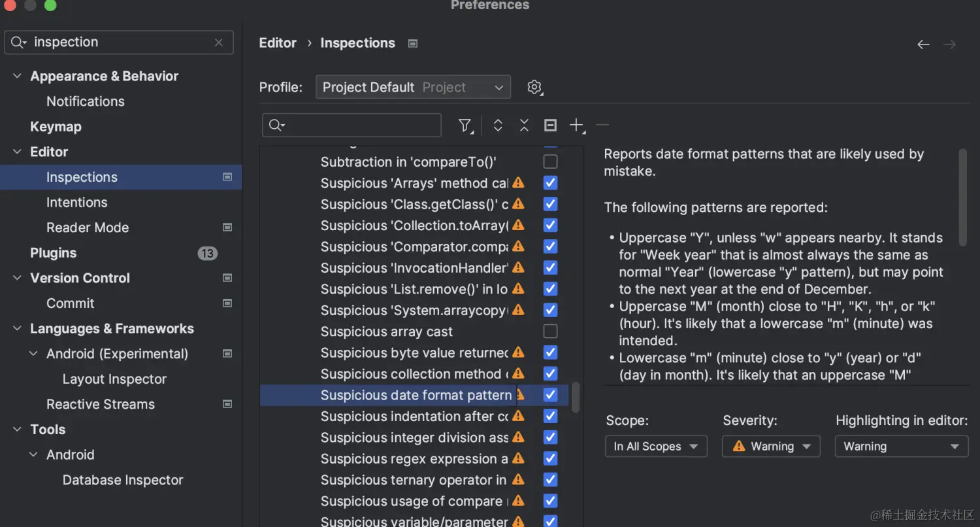
Task: Enable the Subtraction in 'compareTo()' checkbox
Action: (x=551, y=161)
